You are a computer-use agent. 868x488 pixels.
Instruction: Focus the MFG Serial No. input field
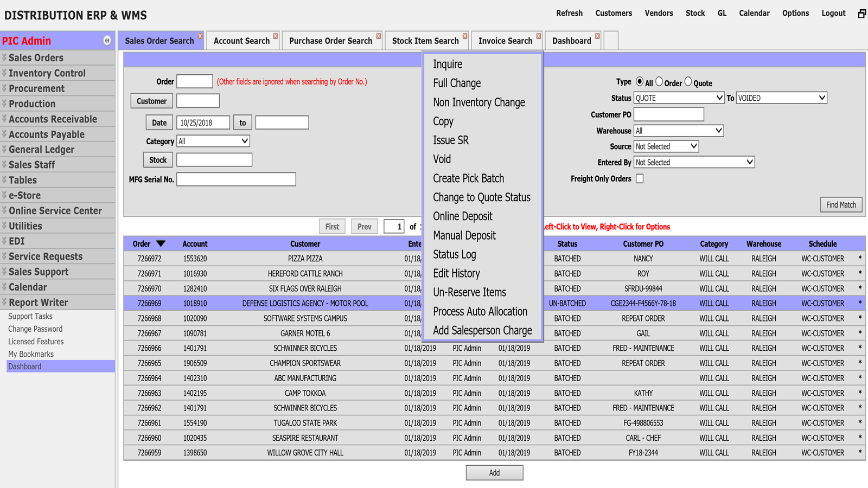237,179
